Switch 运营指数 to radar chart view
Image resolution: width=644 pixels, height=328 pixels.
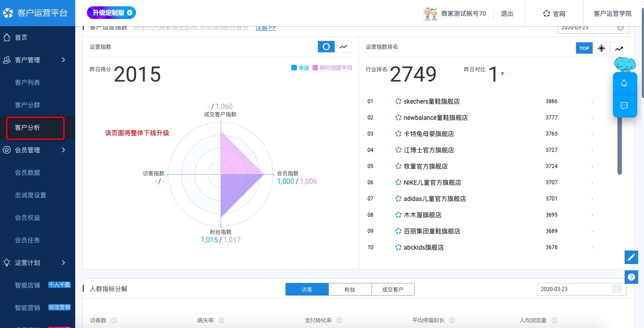pos(327,46)
